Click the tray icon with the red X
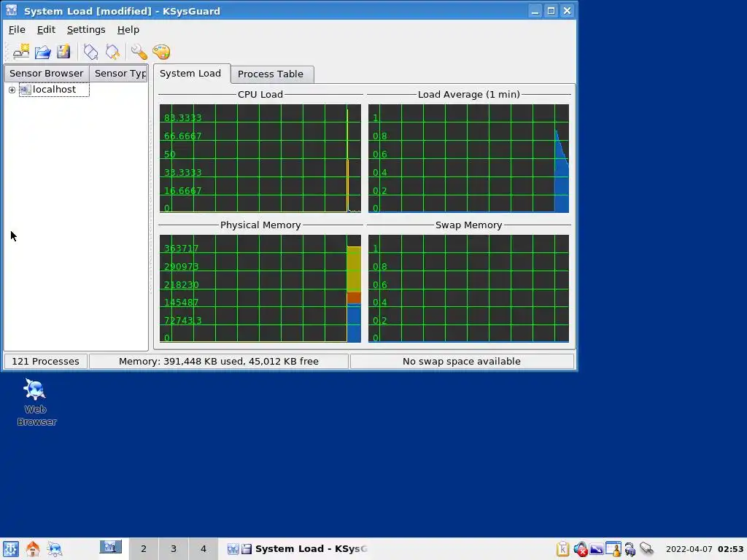 point(580,549)
